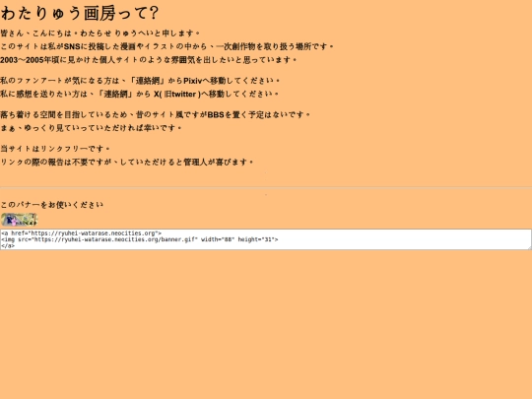532x399 pixels.
Task: Click the line mentioning BBSを置く予定
Action: click(155, 114)
